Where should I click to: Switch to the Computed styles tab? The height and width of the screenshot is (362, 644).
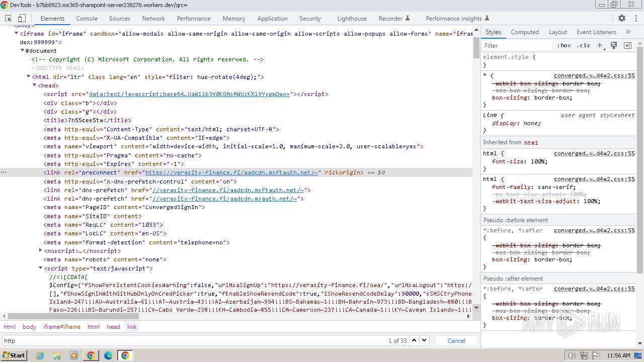coord(525,32)
